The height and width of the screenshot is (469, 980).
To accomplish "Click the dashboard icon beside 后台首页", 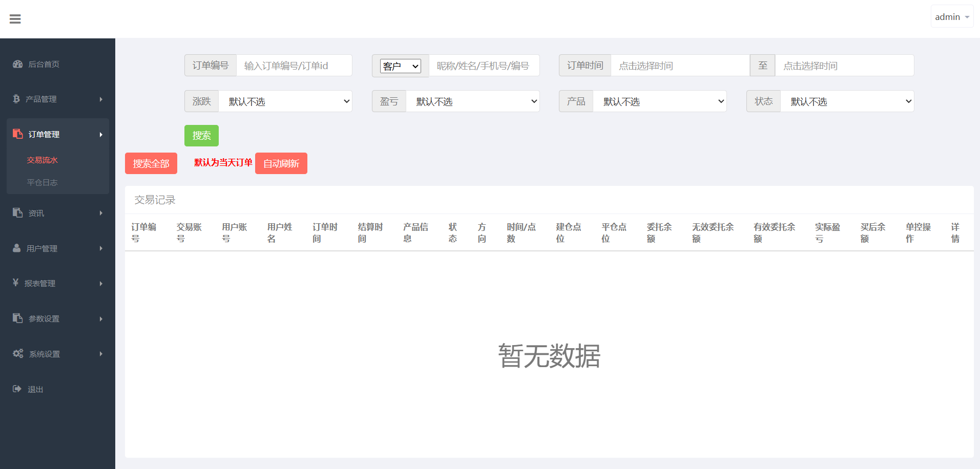I will pyautogui.click(x=18, y=64).
